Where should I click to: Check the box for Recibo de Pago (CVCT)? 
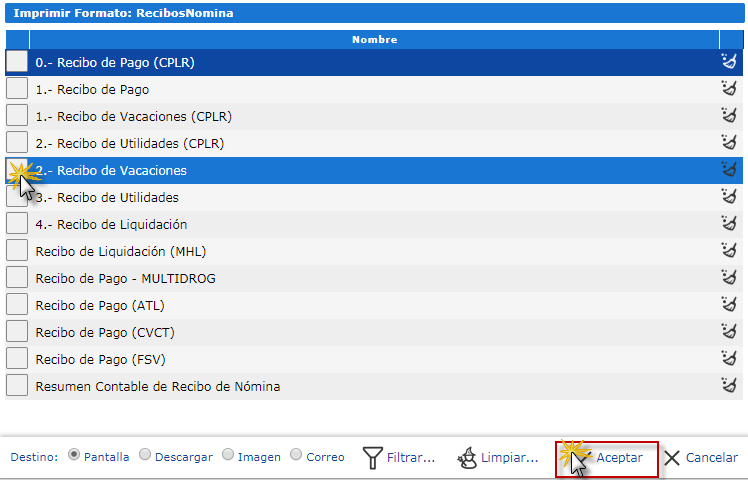17,331
